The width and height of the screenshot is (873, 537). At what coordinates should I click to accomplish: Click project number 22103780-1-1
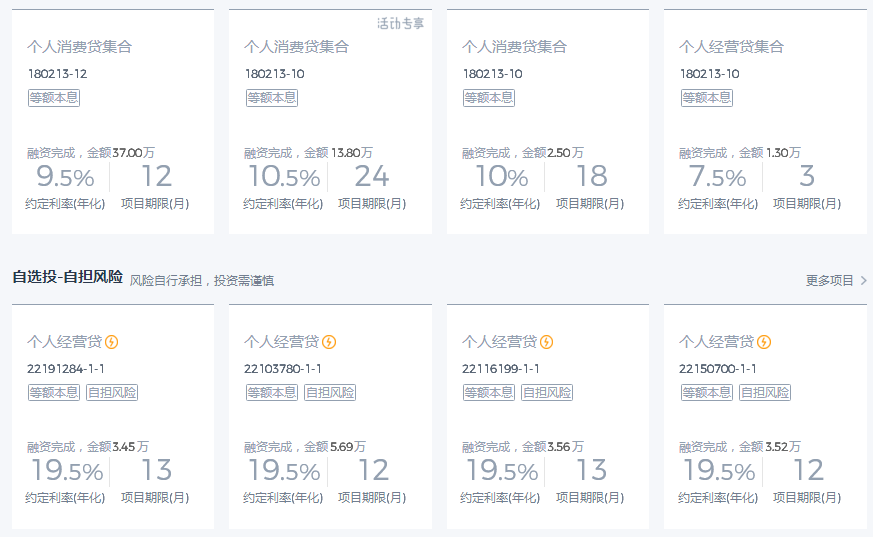click(282, 369)
